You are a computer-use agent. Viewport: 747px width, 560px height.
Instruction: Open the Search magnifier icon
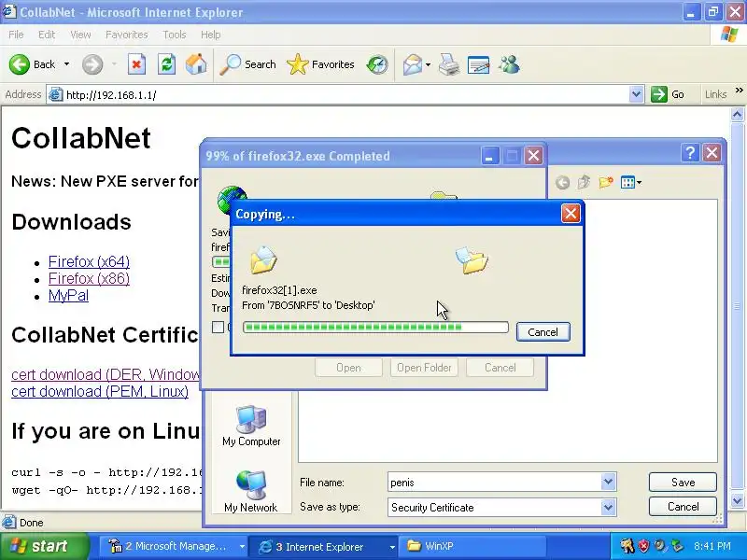pyautogui.click(x=230, y=64)
